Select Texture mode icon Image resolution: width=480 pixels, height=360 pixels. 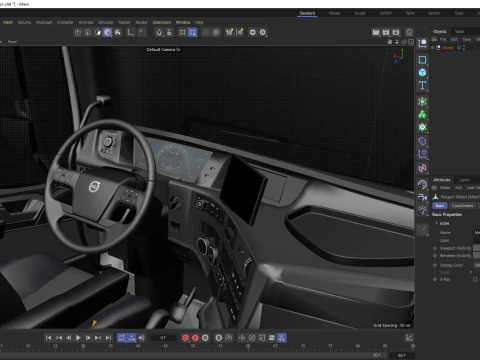point(118,32)
